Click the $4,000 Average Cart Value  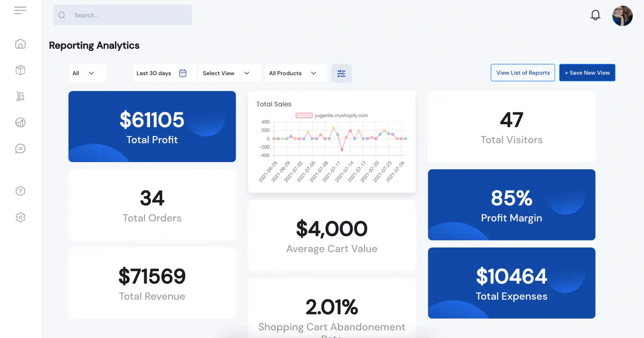332,229
